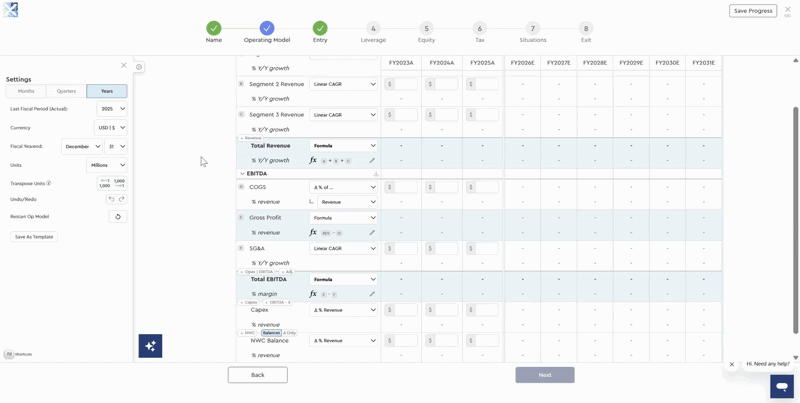Viewport: 800px width, 403px height.
Task: Click the COGS row letter badge
Action: pos(241,187)
